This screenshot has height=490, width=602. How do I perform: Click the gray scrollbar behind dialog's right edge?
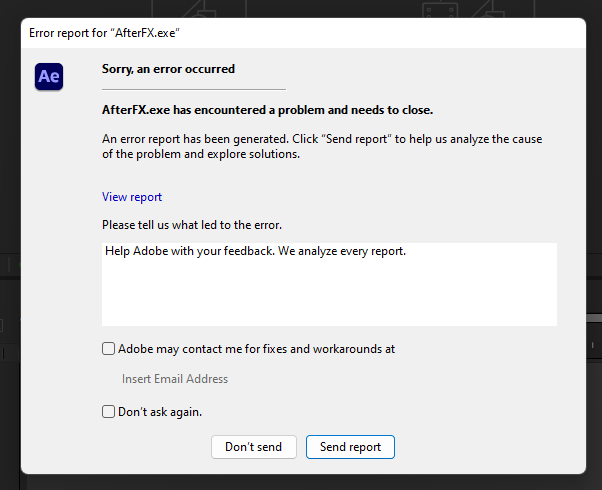point(594,318)
